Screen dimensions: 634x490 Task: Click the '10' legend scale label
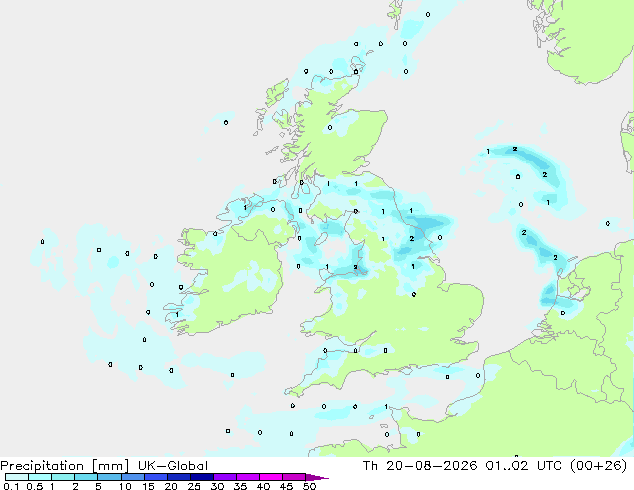125,486
